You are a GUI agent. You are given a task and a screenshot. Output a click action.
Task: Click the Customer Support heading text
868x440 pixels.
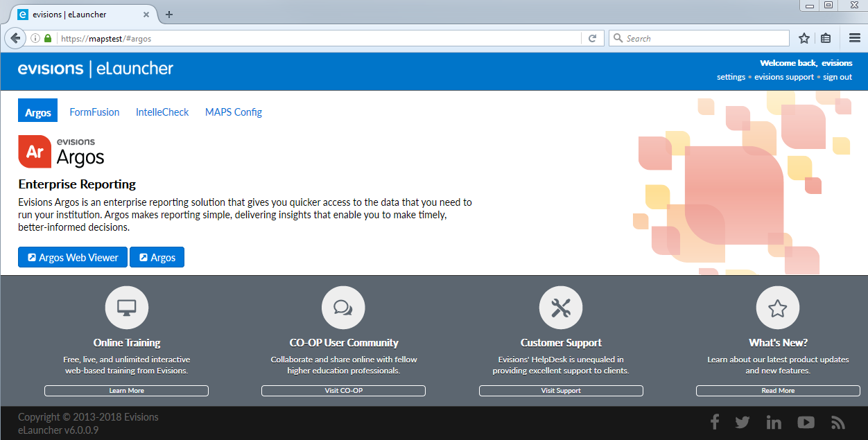pos(561,343)
